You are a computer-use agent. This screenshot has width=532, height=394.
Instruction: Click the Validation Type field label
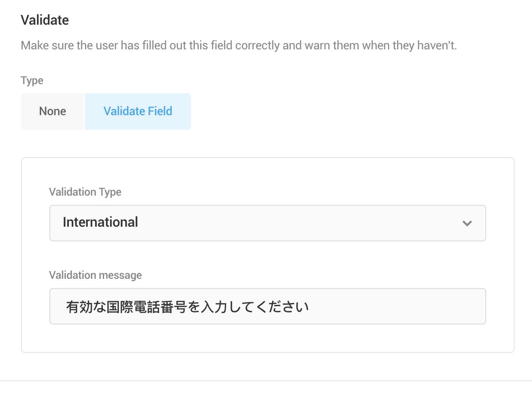tap(85, 192)
